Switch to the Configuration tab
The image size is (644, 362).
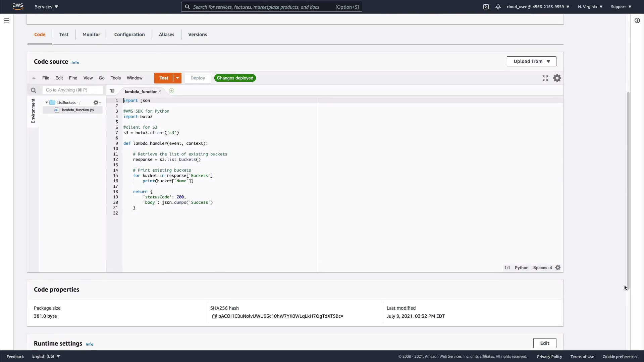click(x=129, y=35)
